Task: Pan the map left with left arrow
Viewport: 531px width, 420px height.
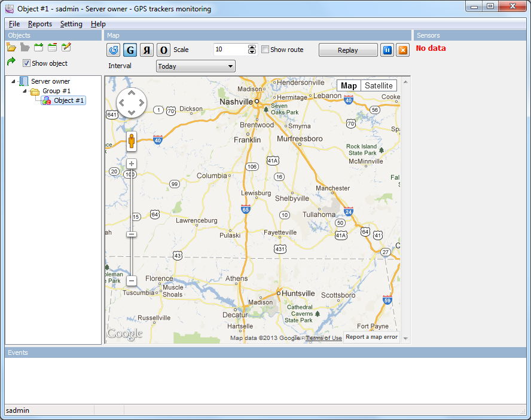Action: coord(121,103)
